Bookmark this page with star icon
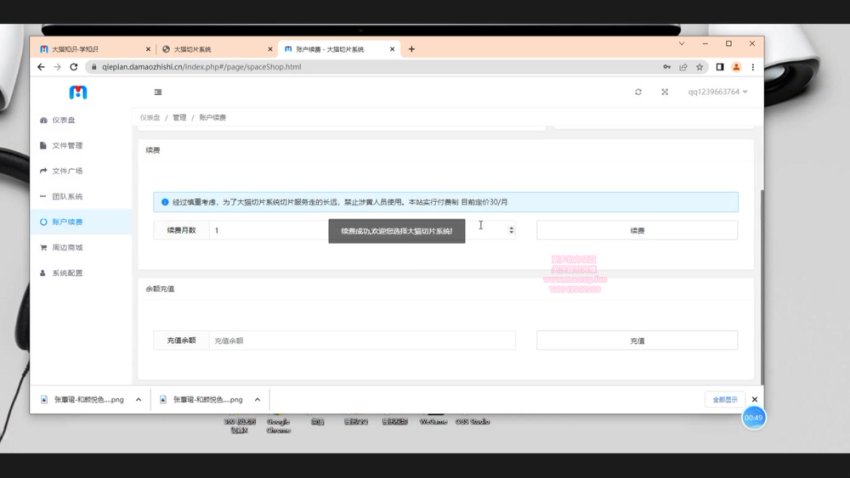 pos(700,67)
